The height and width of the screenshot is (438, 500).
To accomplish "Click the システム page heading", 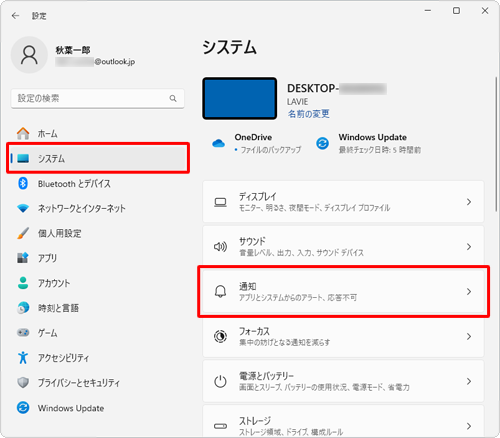I will [x=229, y=47].
